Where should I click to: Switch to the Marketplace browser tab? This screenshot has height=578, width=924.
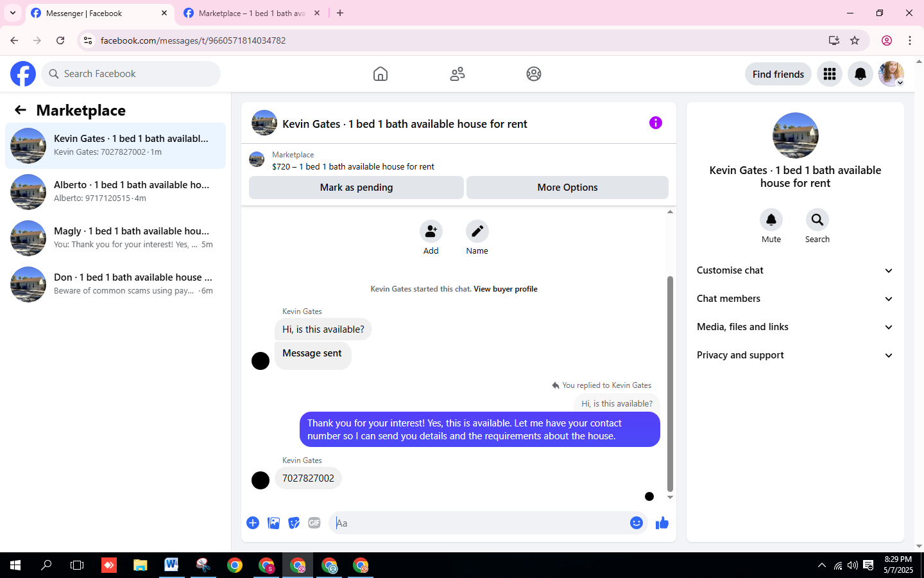[x=250, y=13]
